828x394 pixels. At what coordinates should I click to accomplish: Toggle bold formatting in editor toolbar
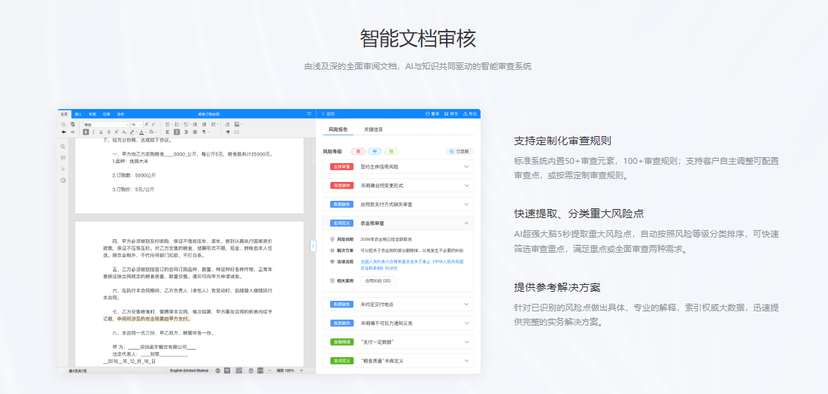tap(86, 132)
